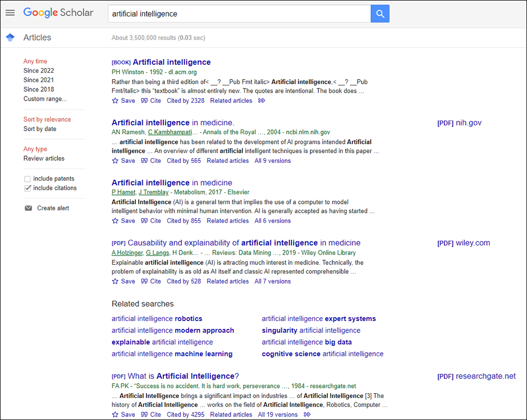Search related: artificial intelligence expert systems

click(x=319, y=318)
